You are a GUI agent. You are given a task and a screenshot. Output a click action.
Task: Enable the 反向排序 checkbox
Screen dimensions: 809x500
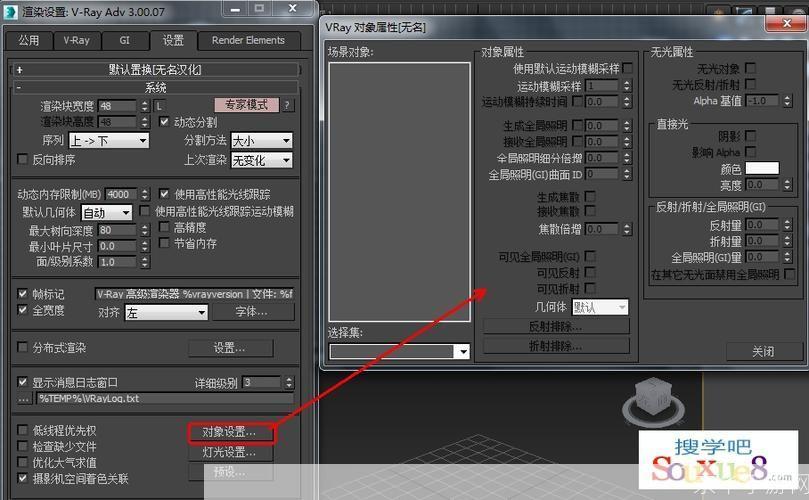tap(22, 159)
